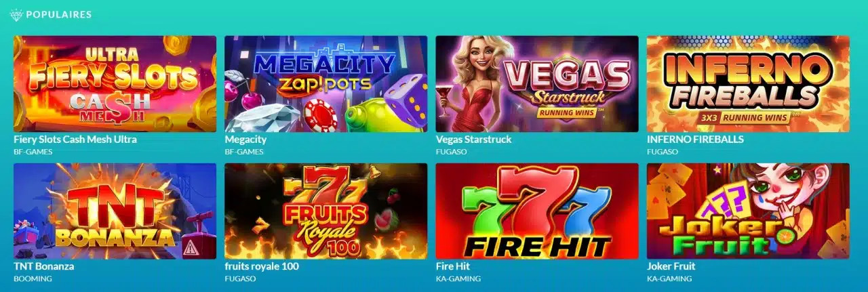Click the 'Fiery Slots Cash Mesh Ultra' title

(75, 140)
